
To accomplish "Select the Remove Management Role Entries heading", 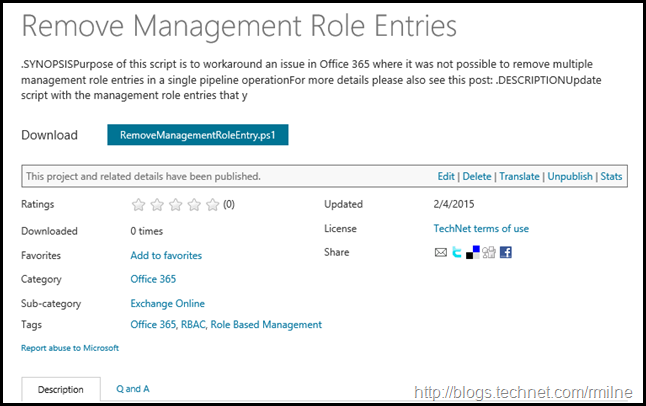I will tap(239, 26).
